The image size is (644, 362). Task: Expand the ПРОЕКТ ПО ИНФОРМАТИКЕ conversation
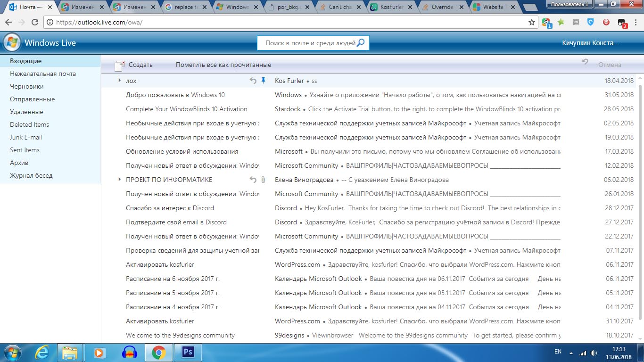tap(119, 180)
